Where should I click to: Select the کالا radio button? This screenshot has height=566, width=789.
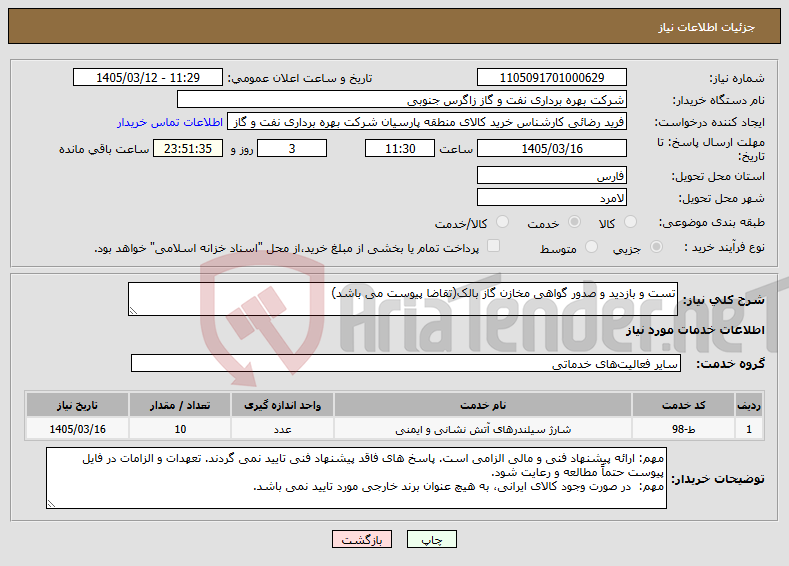(630, 222)
